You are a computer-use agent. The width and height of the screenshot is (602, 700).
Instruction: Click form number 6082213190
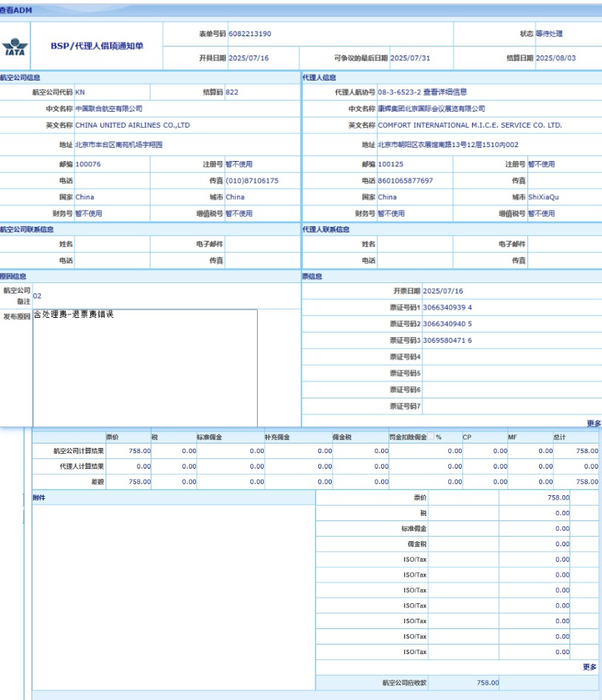click(250, 34)
